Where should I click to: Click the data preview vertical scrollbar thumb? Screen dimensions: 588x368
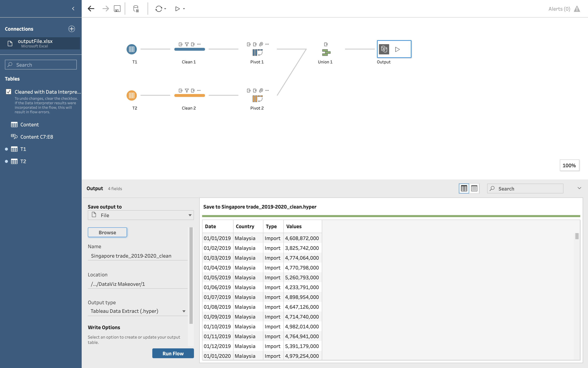click(577, 236)
